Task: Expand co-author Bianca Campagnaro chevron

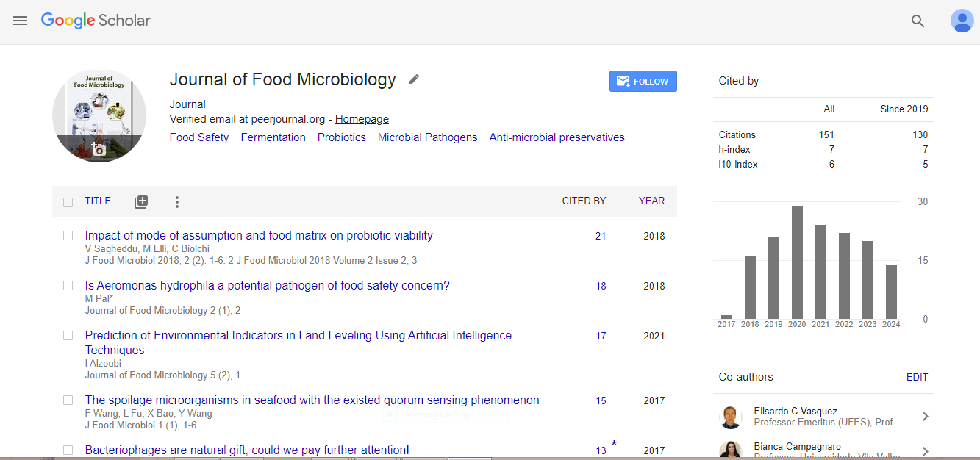Action: pyautogui.click(x=925, y=451)
